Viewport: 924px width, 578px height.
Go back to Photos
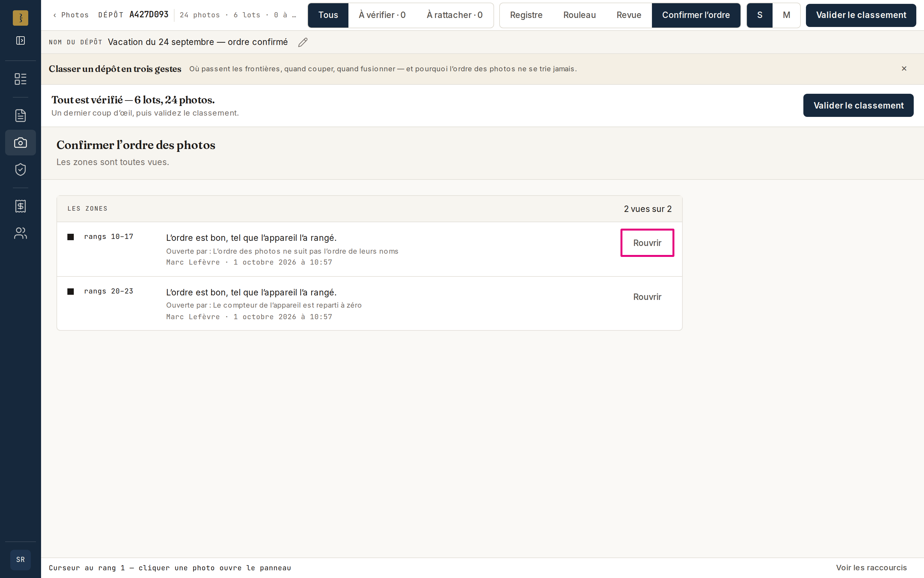click(x=71, y=15)
